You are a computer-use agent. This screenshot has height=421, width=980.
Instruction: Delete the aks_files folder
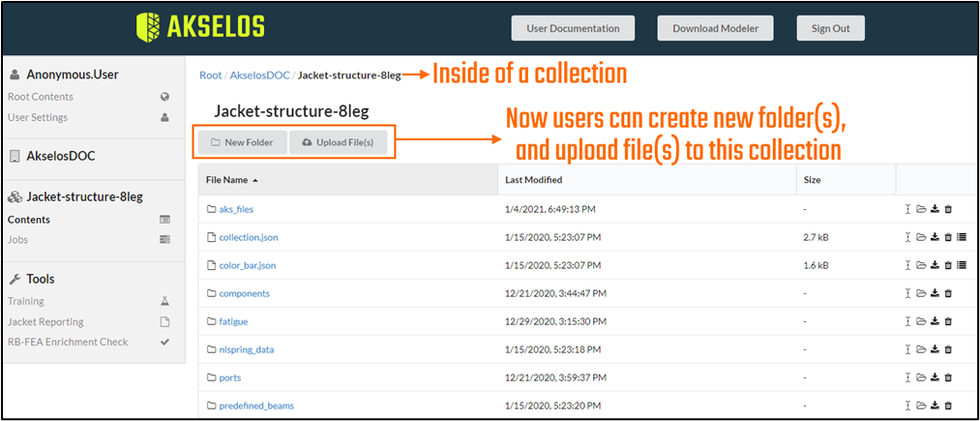click(948, 209)
